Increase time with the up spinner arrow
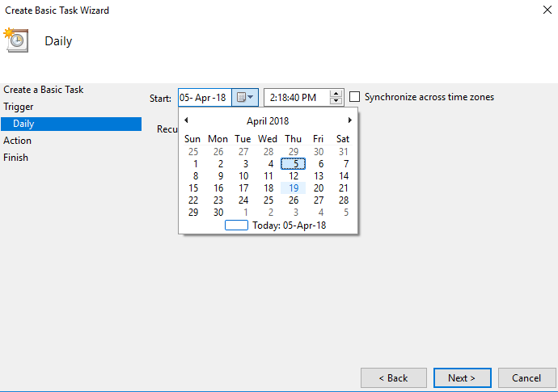 336,94
